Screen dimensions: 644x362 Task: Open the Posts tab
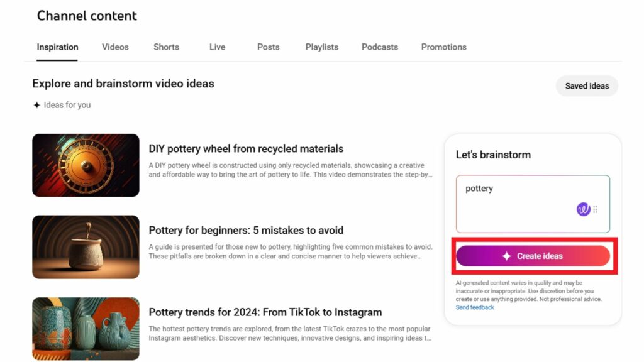(268, 47)
